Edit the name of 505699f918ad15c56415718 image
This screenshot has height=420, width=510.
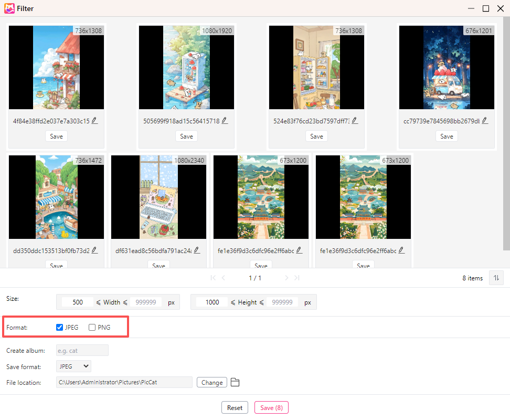(x=225, y=121)
